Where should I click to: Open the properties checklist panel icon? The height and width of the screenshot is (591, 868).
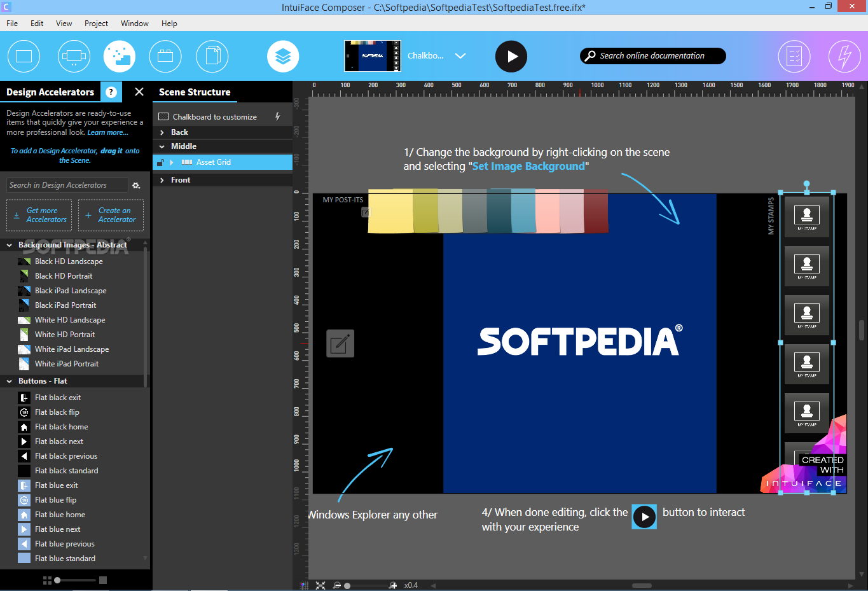click(794, 56)
